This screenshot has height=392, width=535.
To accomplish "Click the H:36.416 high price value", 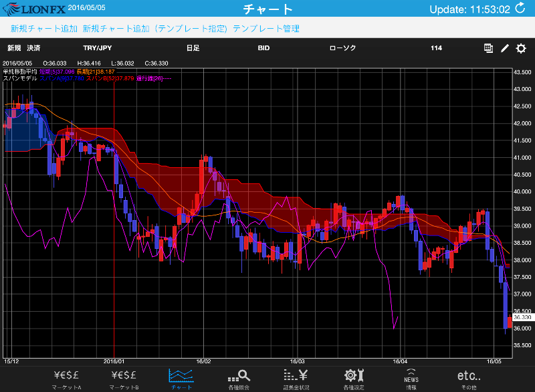I will tap(89, 64).
